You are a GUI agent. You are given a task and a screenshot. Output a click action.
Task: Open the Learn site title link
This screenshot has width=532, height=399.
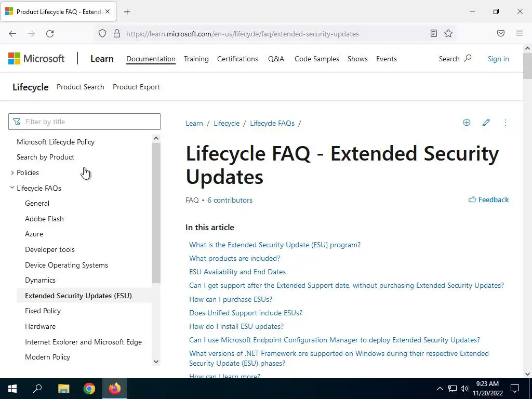coord(102,59)
